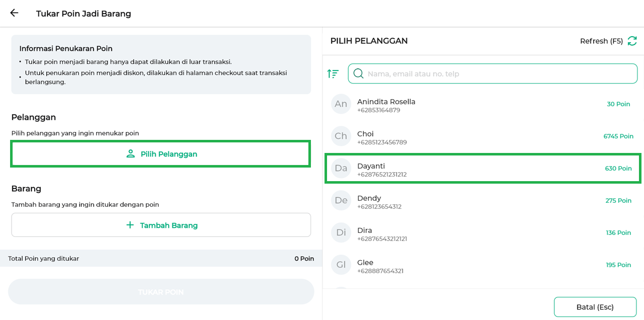Select the 'An' avatar for Anindita Rosella
This screenshot has height=320, width=644.
click(341, 104)
